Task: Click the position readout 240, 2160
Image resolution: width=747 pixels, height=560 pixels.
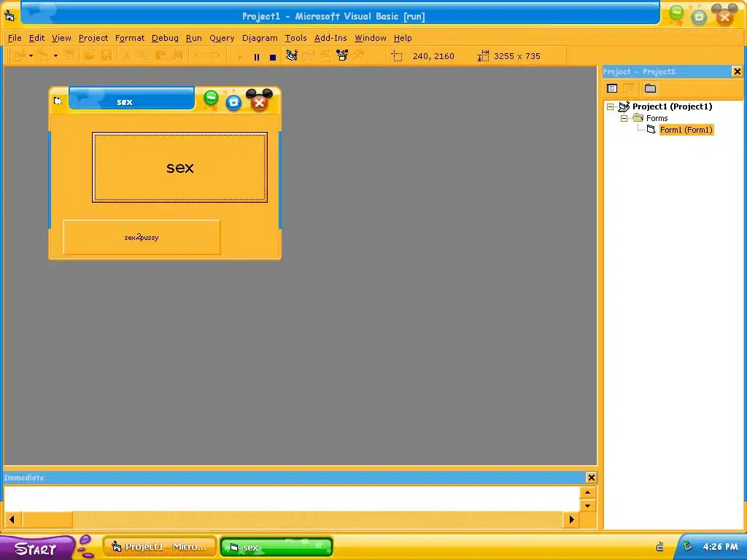Action: (x=433, y=56)
